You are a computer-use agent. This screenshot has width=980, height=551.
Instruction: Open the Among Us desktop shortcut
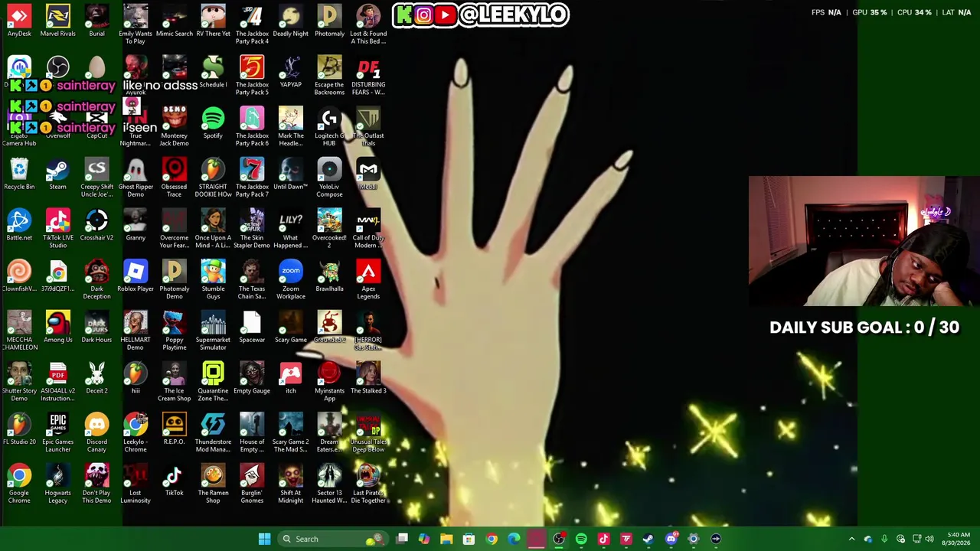pyautogui.click(x=58, y=328)
